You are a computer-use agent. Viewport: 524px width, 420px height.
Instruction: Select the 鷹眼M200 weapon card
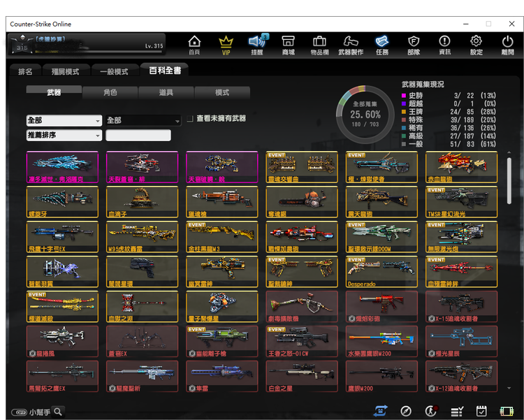point(381,376)
